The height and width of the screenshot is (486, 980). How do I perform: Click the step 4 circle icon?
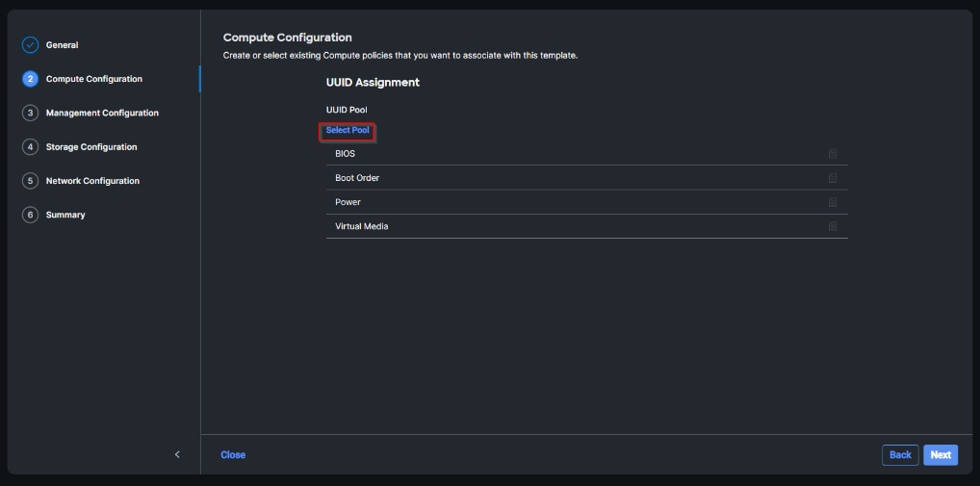click(x=30, y=147)
